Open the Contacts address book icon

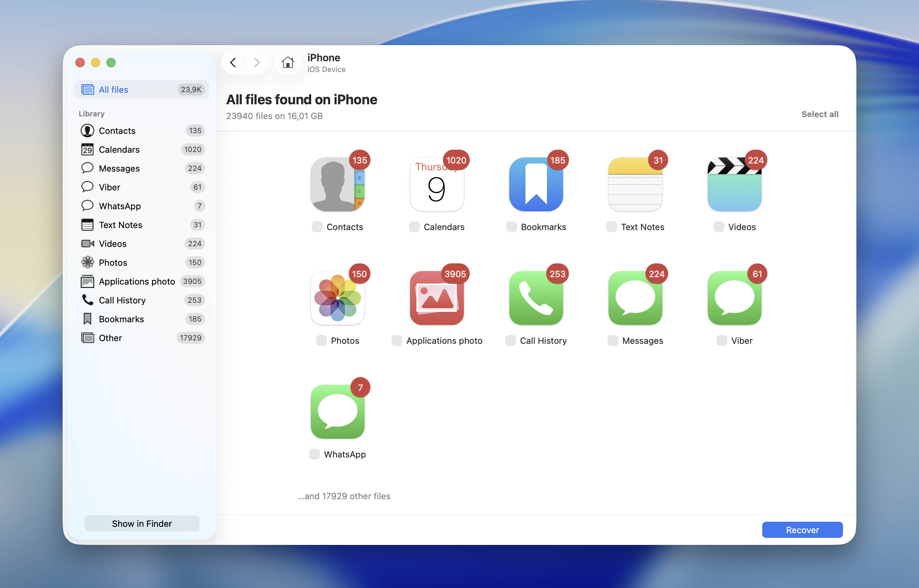pos(337,184)
